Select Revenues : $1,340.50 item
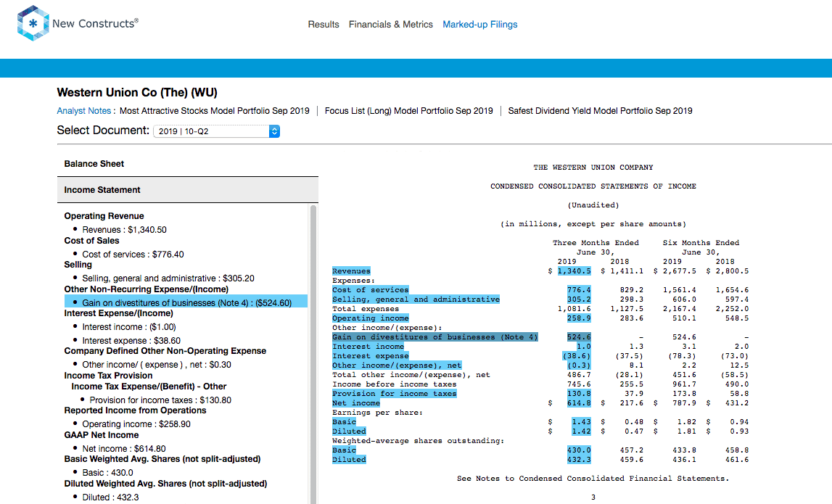832x504 pixels. (x=124, y=230)
